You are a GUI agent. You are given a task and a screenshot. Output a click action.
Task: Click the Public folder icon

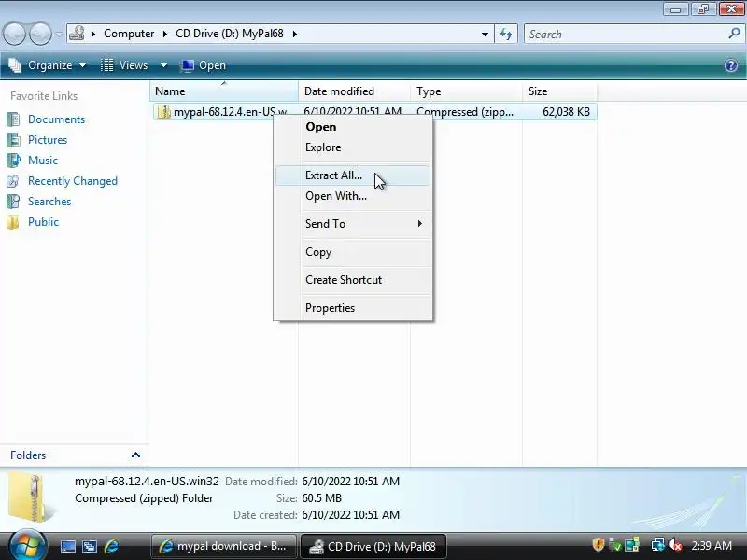point(13,222)
